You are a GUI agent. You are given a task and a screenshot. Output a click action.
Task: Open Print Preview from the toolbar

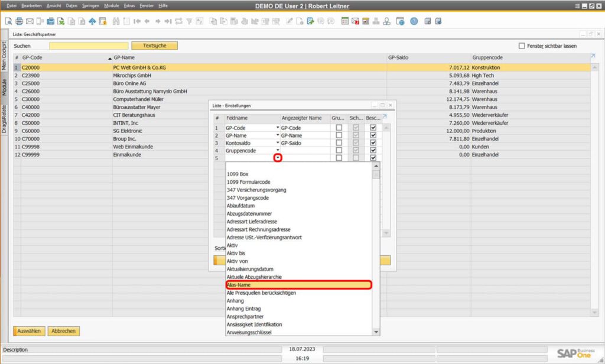8,21
